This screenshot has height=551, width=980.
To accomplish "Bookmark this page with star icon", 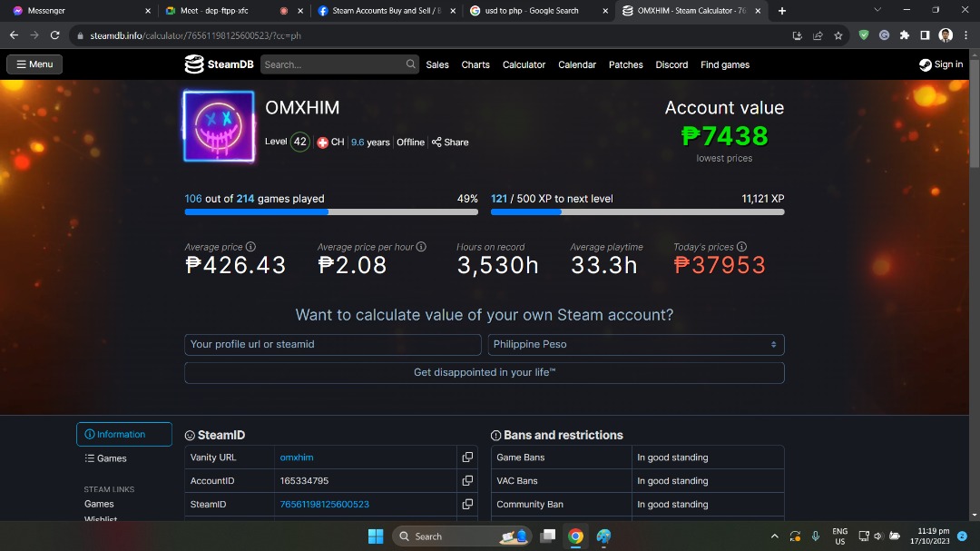I will coord(838,35).
